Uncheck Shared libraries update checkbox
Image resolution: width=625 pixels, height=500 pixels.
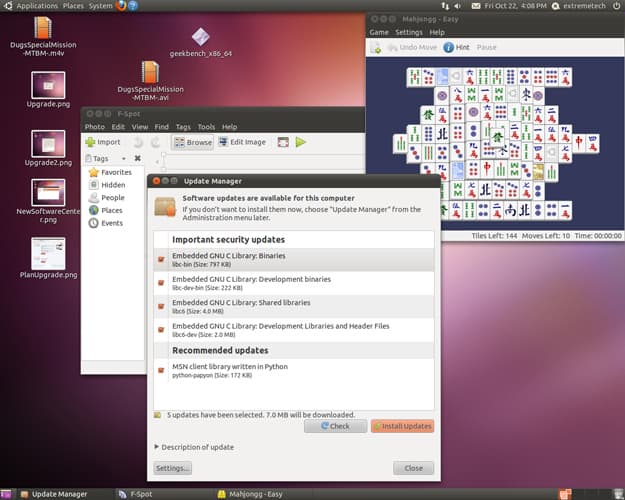pyautogui.click(x=161, y=307)
